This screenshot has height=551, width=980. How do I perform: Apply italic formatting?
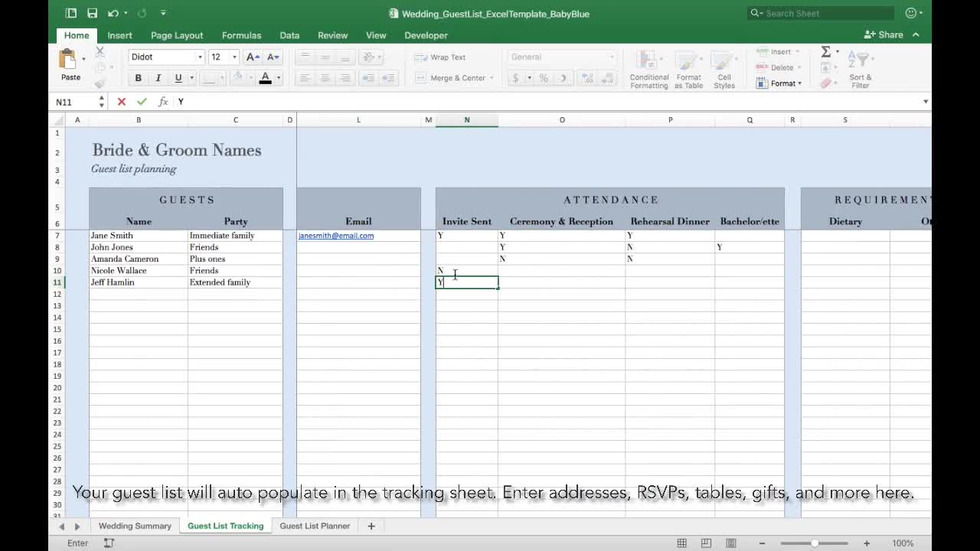click(158, 77)
